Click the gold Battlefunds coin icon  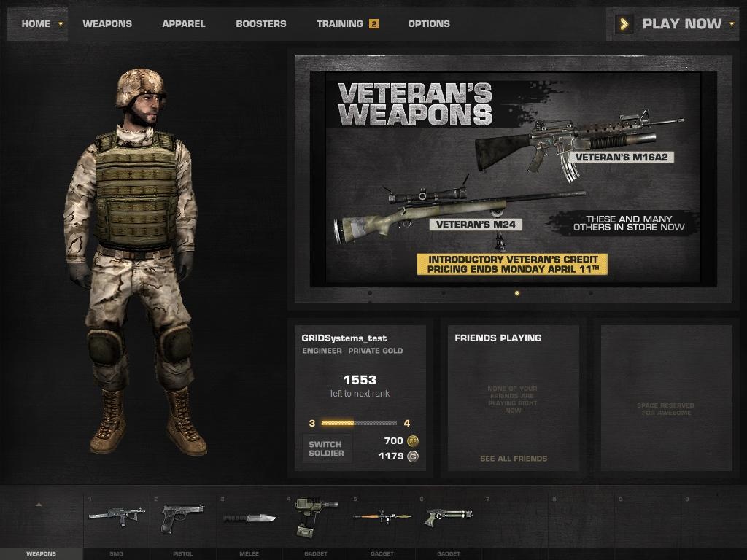click(413, 441)
